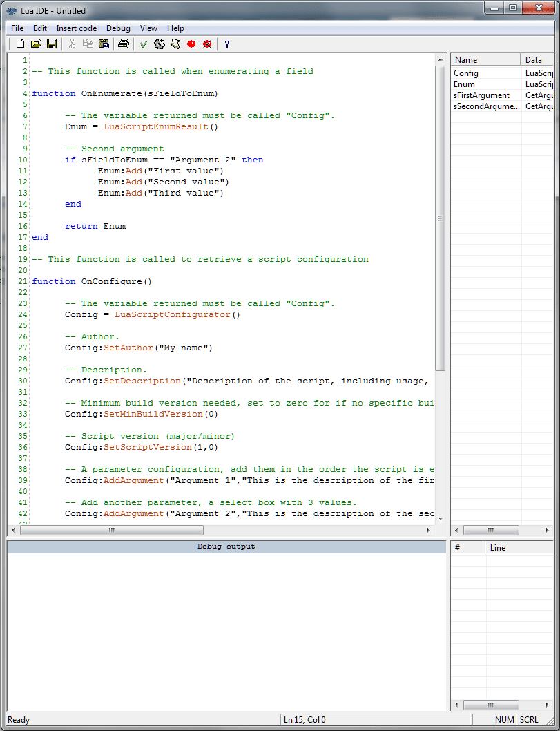The height and width of the screenshot is (731, 560).
Task: Click the Config:SetMinBuildVersion(0) line
Action: [141, 414]
